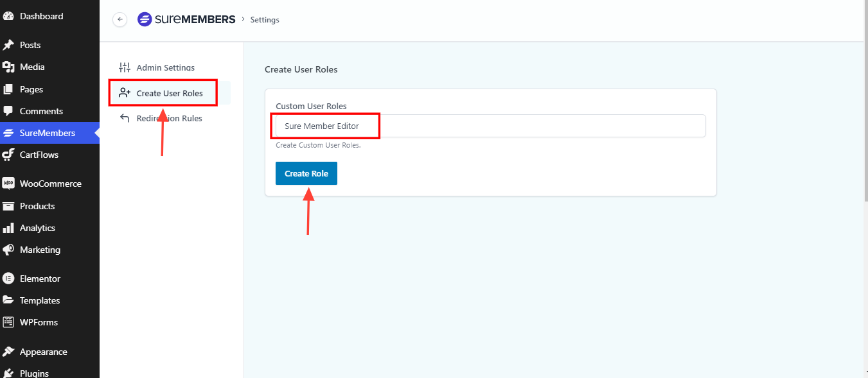Open Admin Settings sliders icon
868x378 pixels.
click(x=125, y=67)
